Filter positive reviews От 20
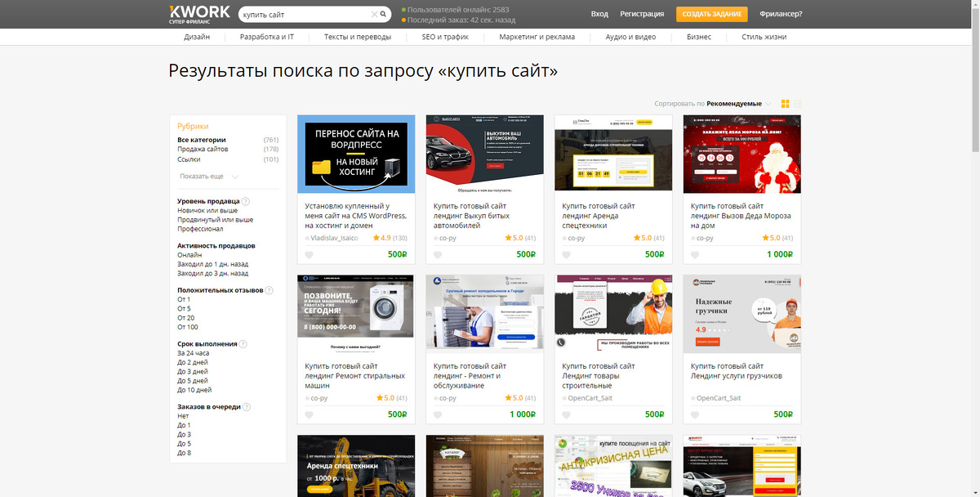This screenshot has width=980, height=497. point(185,318)
